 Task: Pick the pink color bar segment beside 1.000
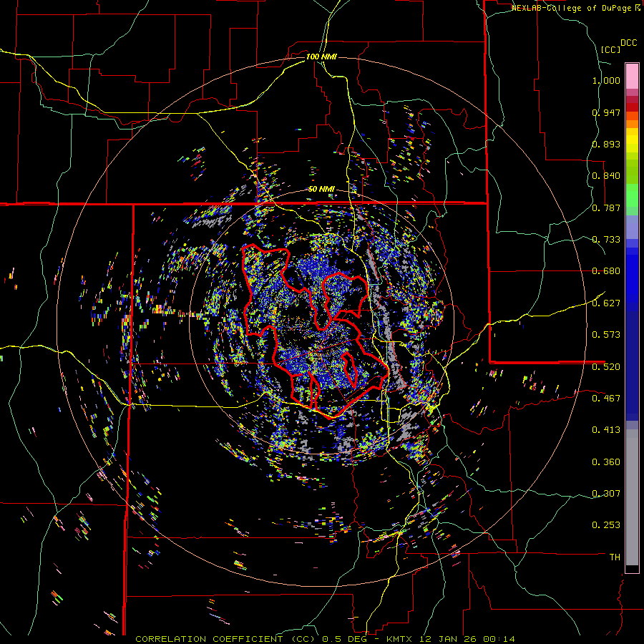pyautogui.click(x=632, y=77)
